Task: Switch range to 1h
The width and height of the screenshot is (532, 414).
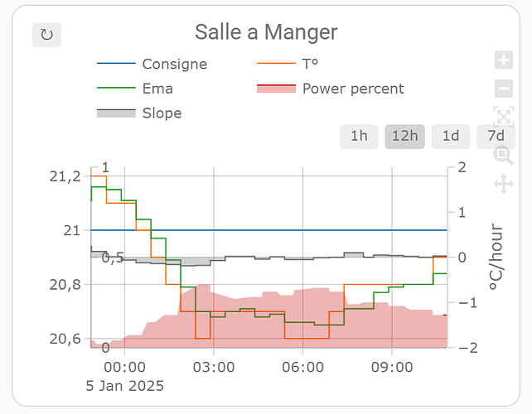Action: pyautogui.click(x=359, y=136)
